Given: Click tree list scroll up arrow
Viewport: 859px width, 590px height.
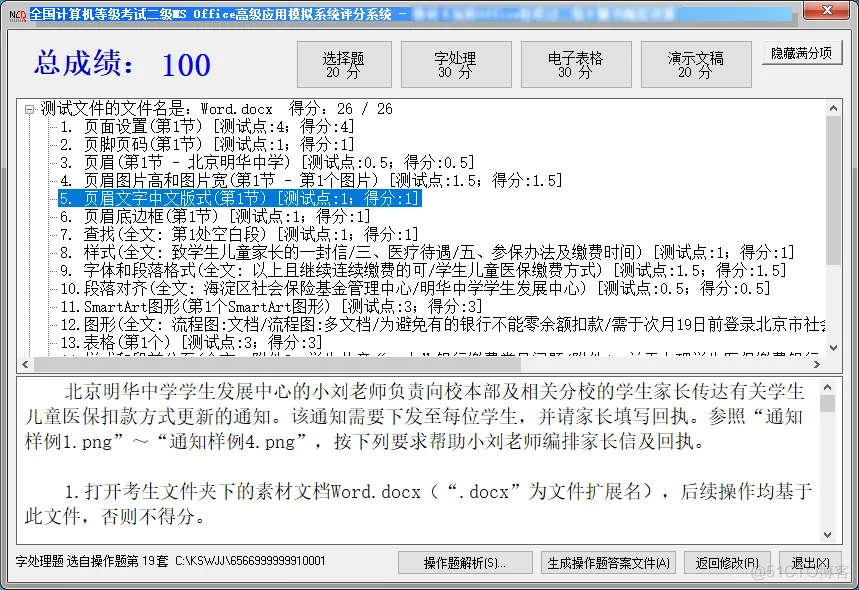Looking at the screenshot, I should coord(833,108).
